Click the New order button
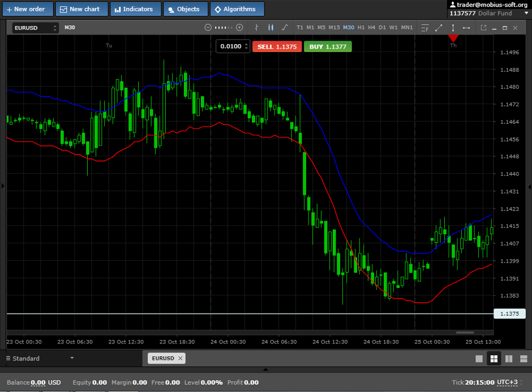This screenshot has width=532, height=392. (x=28, y=9)
